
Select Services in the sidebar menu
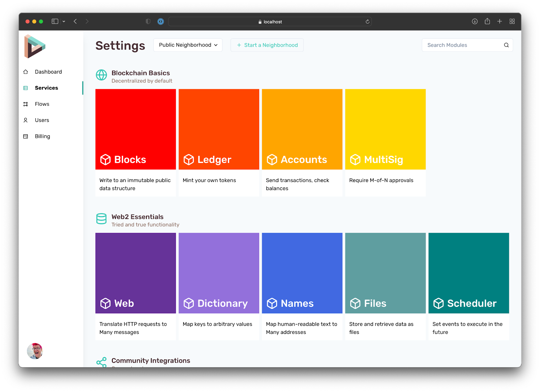coord(46,88)
